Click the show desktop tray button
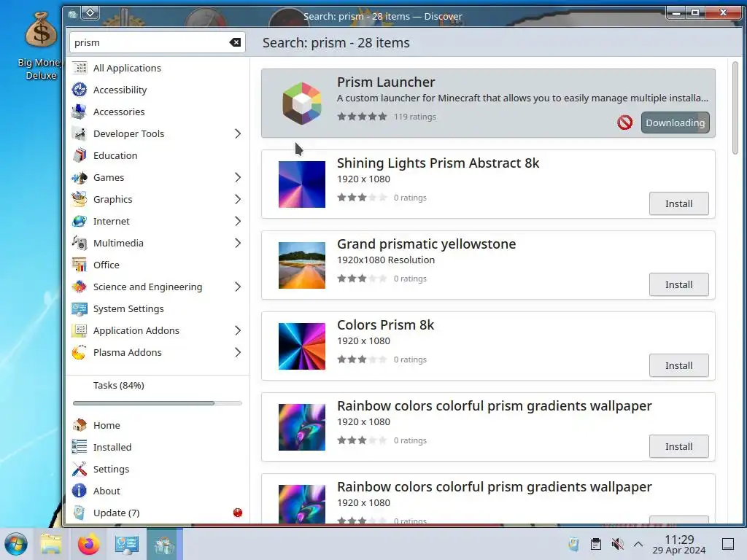This screenshot has height=560, width=747. pyautogui.click(x=727, y=544)
